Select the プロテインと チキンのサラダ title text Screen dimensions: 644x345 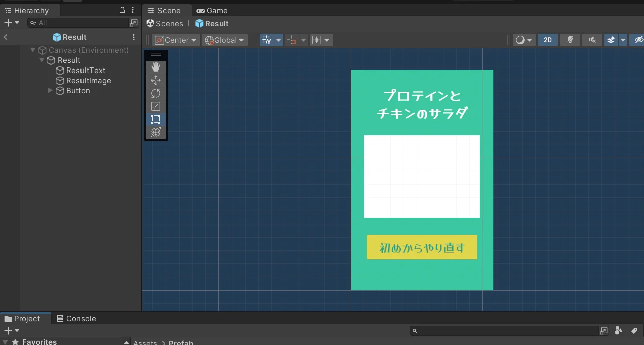tap(422, 104)
